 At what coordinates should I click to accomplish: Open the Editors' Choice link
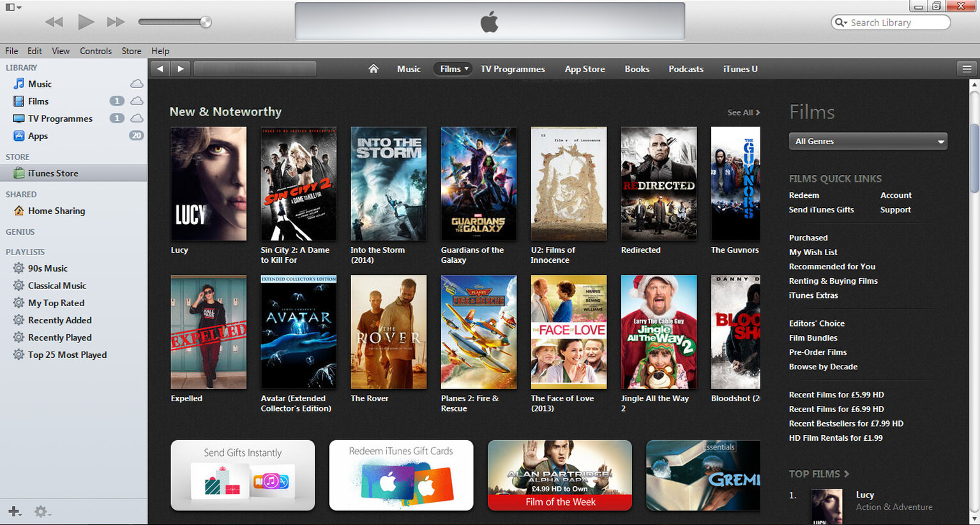pyautogui.click(x=817, y=323)
